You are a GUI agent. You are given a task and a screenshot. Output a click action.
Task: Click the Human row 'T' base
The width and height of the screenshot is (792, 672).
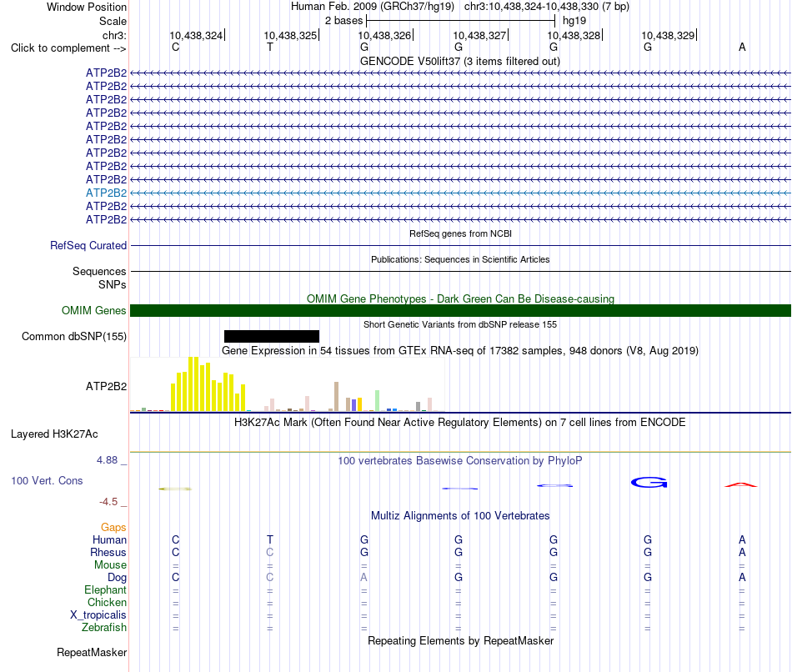(270, 539)
